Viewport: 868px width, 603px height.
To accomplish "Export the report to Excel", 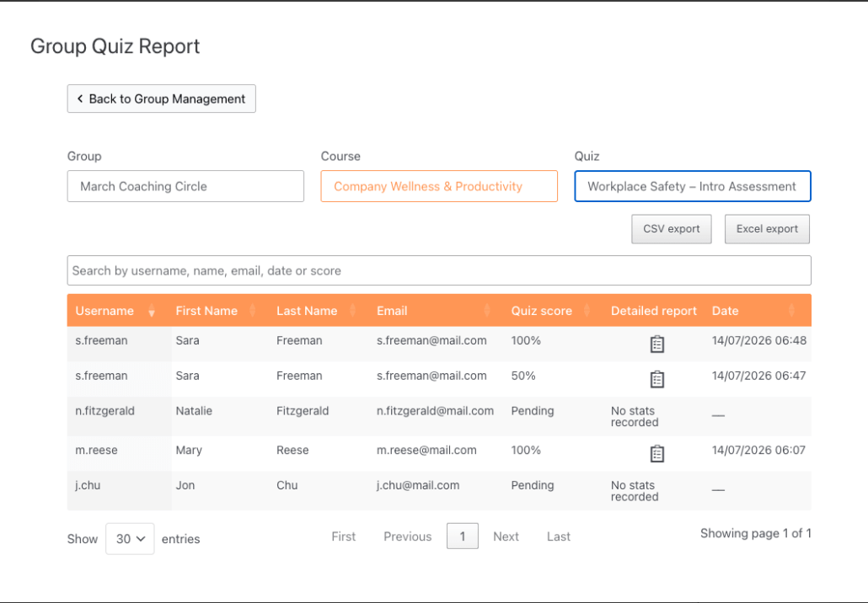I will pos(767,229).
